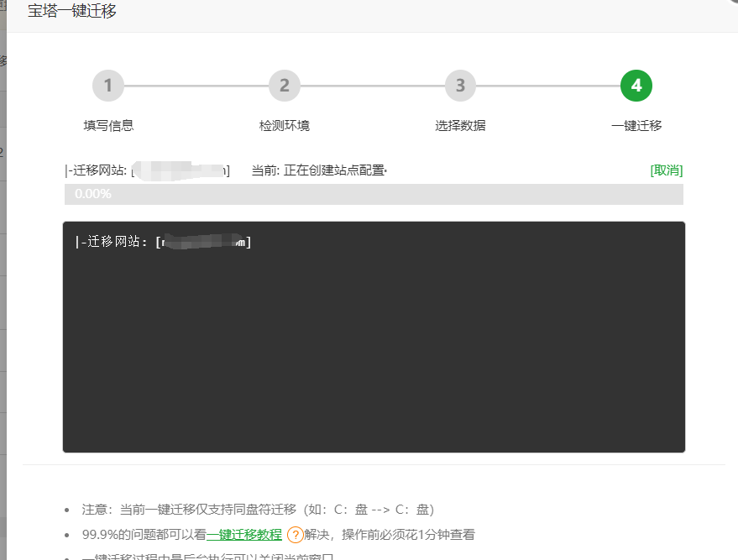
Task: Click the 0.00% migration progress bar
Action: (x=374, y=194)
